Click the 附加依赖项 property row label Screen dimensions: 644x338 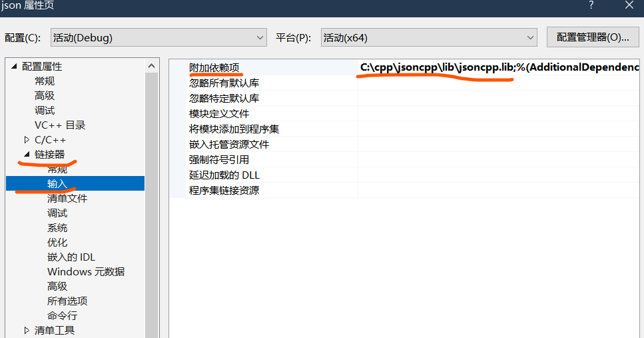click(214, 67)
